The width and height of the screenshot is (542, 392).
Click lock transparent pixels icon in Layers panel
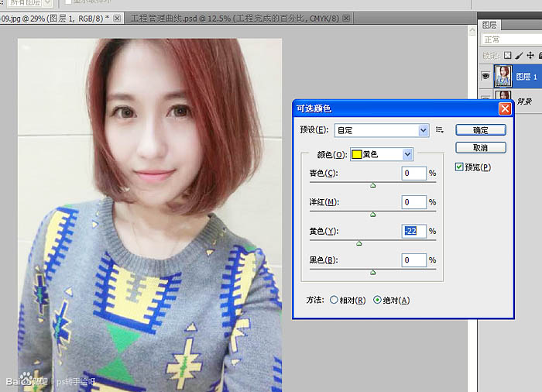point(507,56)
